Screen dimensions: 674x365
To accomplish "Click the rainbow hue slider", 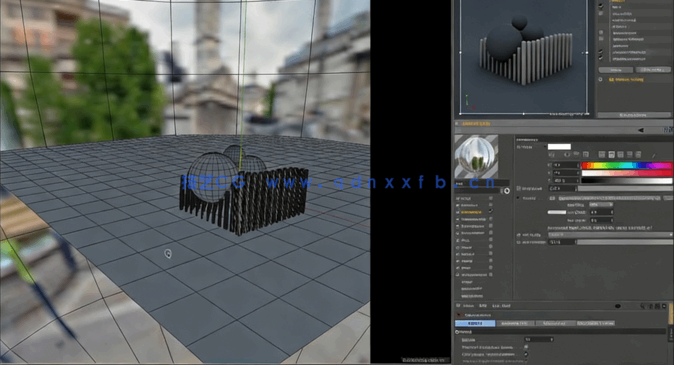I will pyautogui.click(x=626, y=165).
